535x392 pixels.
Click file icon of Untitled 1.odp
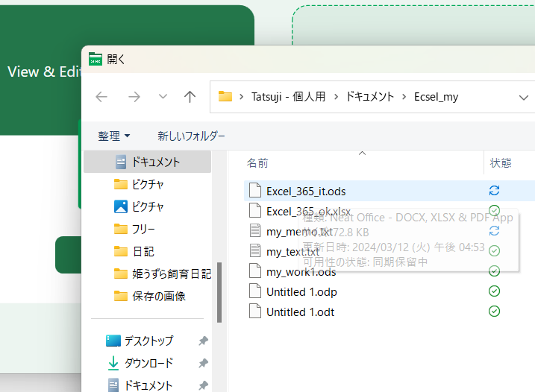coord(255,291)
